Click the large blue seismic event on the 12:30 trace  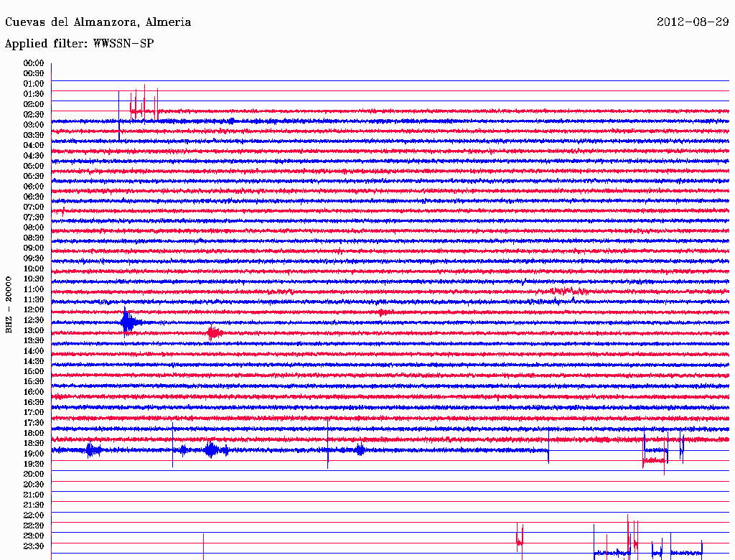(128, 322)
